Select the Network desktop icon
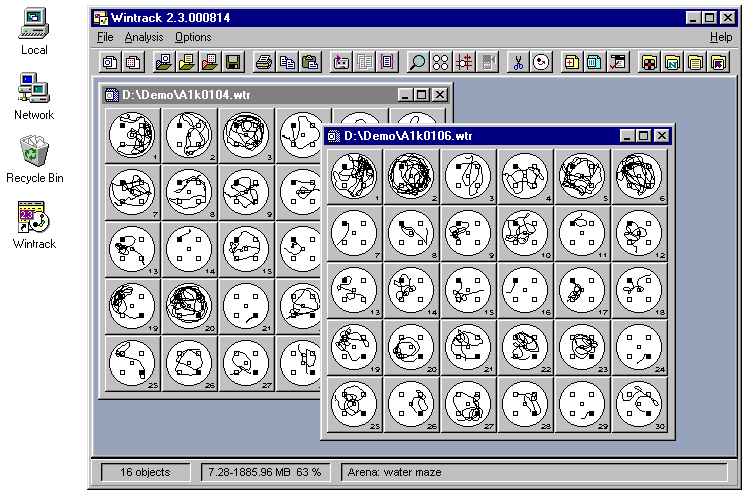750x500 pixels. point(34,96)
